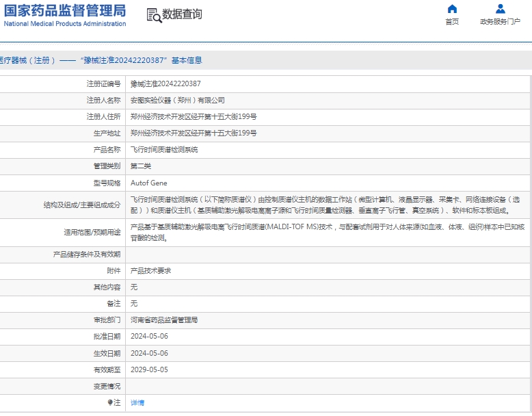Click the 备注 value 无
The height and width of the screenshot is (416, 532).
[134, 304]
